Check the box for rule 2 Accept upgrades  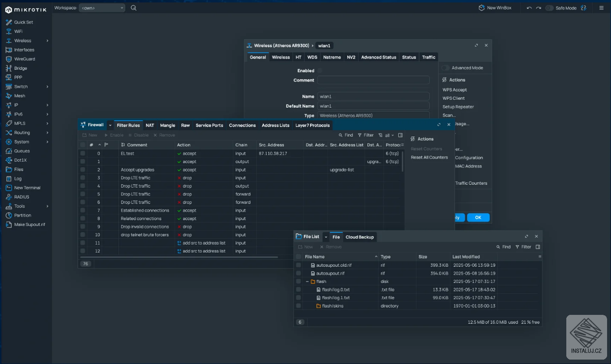(83, 169)
